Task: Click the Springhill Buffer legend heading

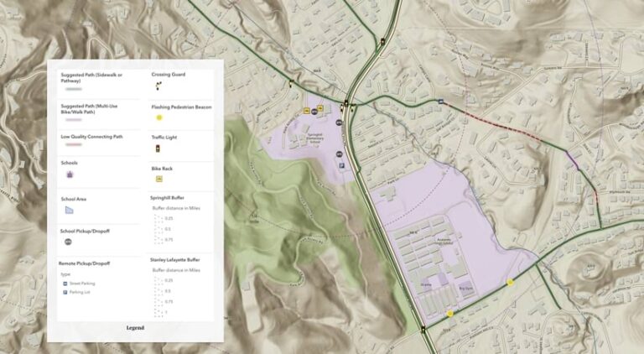Action: 167,198
